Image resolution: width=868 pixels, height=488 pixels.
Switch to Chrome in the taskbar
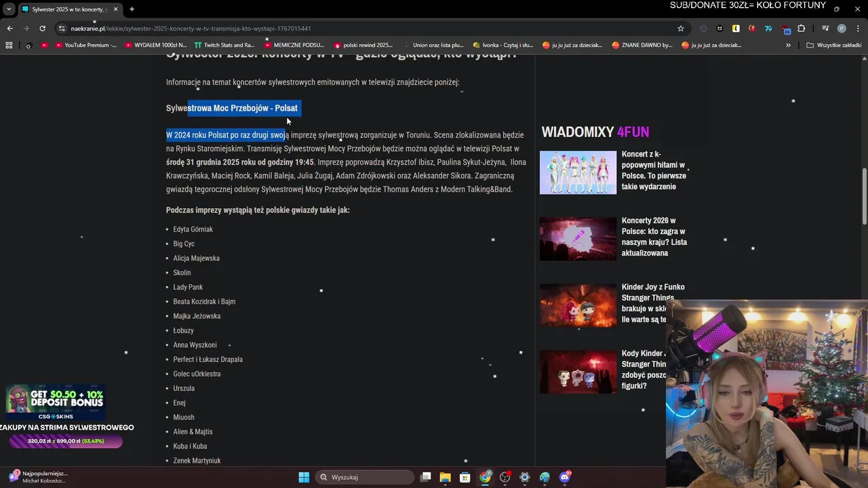pyautogui.click(x=485, y=477)
